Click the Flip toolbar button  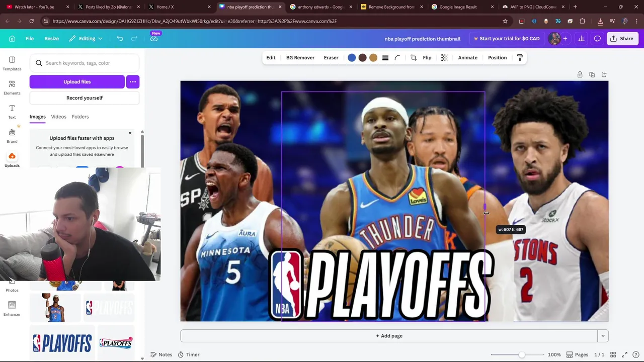(x=427, y=58)
